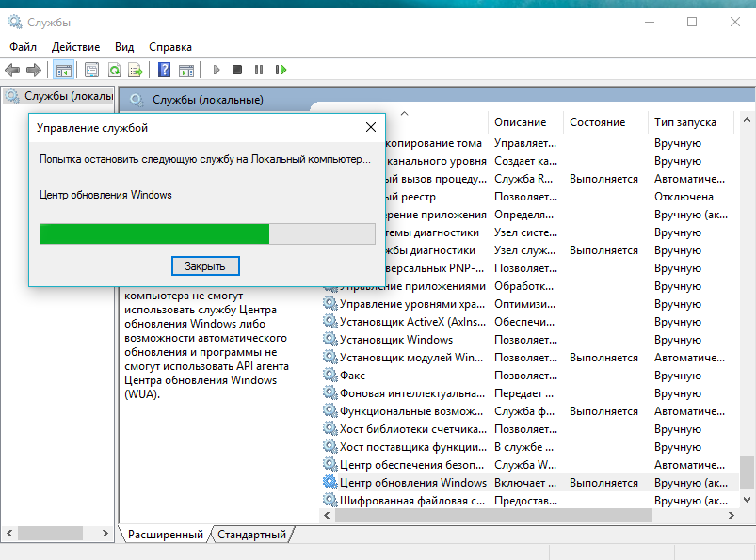This screenshot has height=560, width=756.
Task: Open the Properties toolbar icon
Action: pos(91,71)
